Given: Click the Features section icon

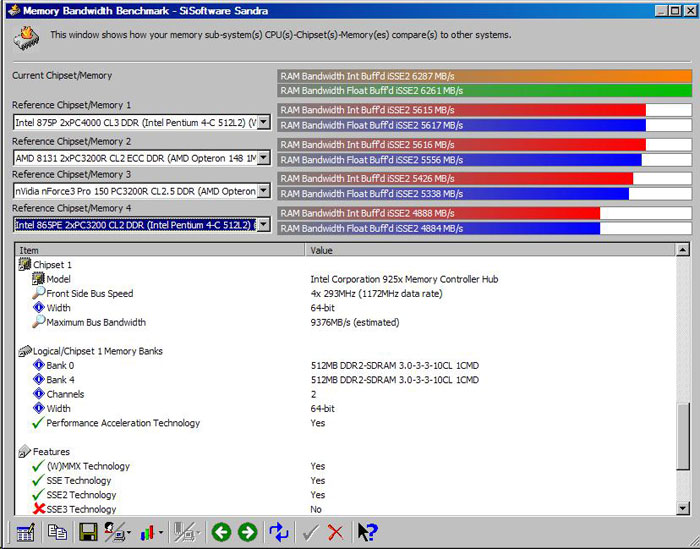Looking at the screenshot, I should click(x=25, y=451).
